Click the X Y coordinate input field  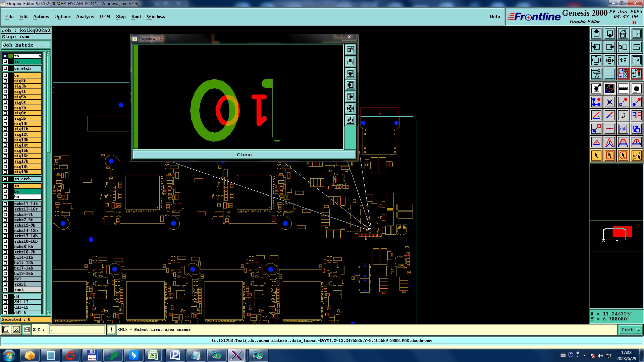[77, 330]
